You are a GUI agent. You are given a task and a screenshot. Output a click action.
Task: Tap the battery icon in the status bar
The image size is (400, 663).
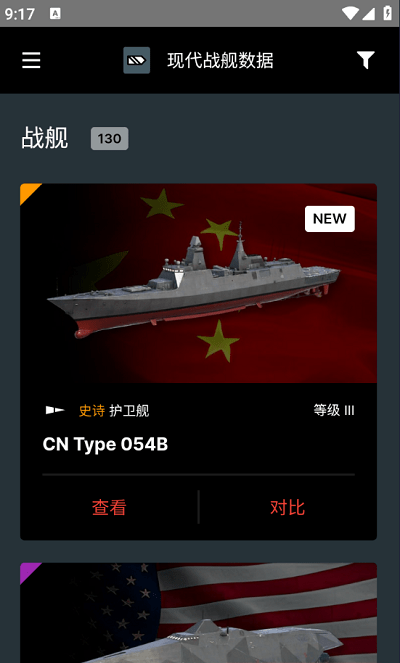[387, 13]
